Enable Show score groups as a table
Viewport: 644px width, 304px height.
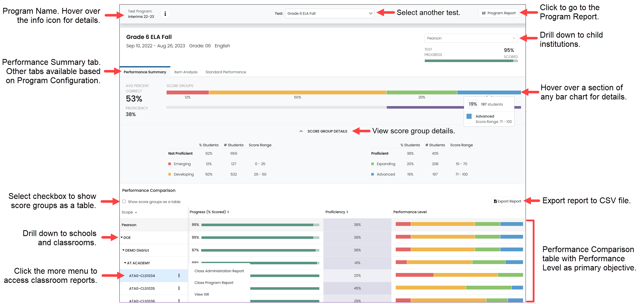(124, 201)
